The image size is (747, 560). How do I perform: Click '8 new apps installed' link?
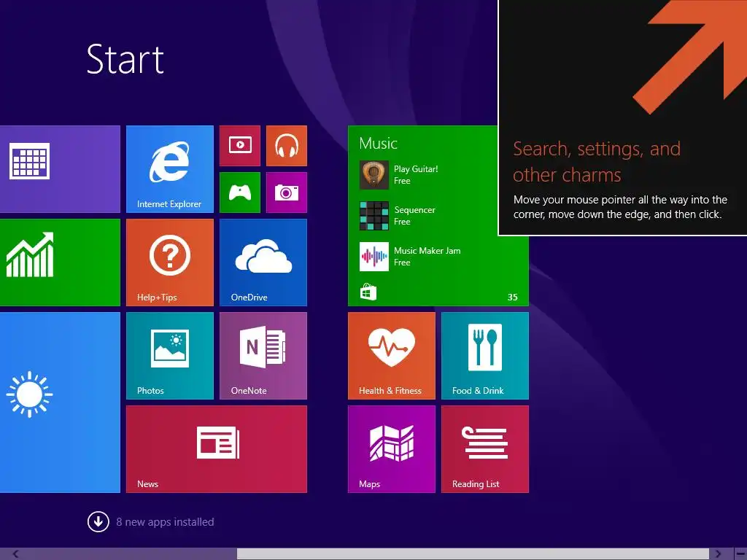tap(165, 522)
